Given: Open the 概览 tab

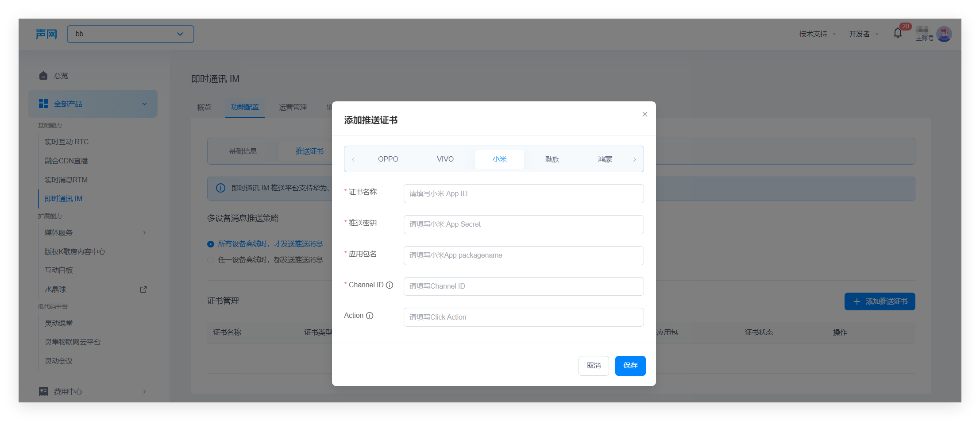Looking at the screenshot, I should pos(204,107).
